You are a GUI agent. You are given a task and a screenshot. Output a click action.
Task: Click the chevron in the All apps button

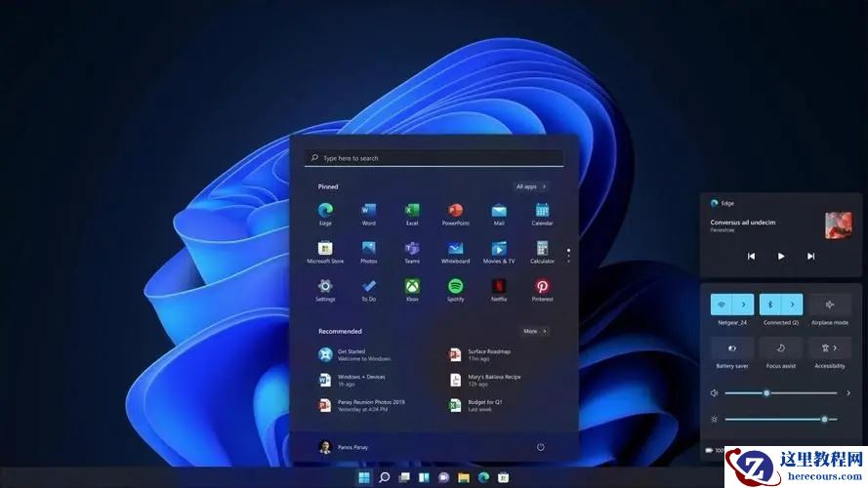click(x=545, y=187)
